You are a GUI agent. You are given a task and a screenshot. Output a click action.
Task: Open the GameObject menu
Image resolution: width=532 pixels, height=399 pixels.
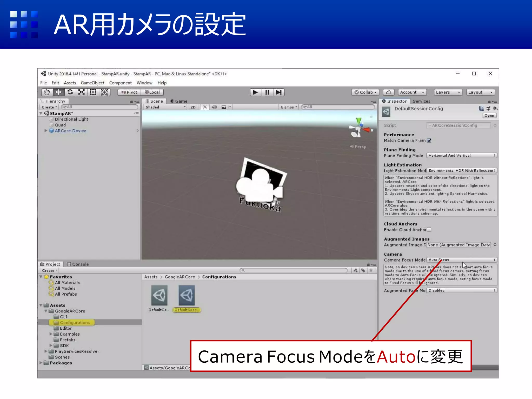(92, 83)
